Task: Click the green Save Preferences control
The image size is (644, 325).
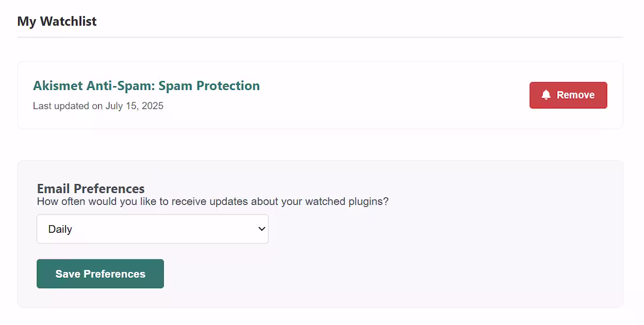Action: click(x=100, y=274)
